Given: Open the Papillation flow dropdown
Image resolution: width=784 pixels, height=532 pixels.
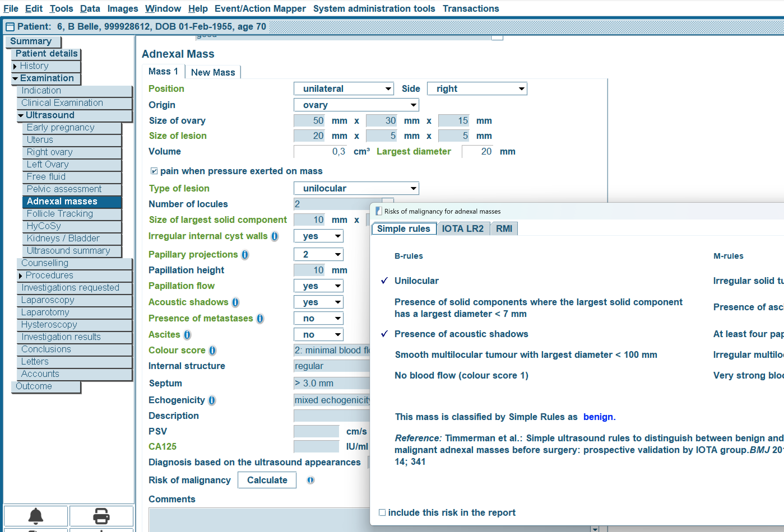Looking at the screenshot, I should point(319,286).
